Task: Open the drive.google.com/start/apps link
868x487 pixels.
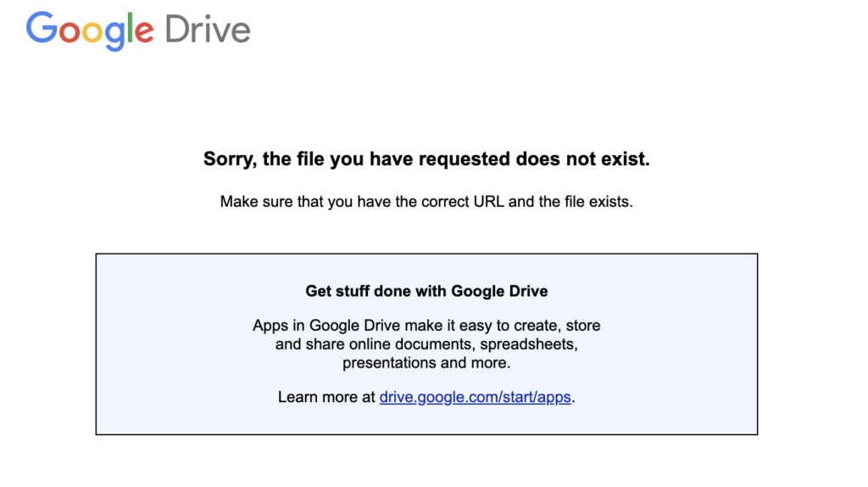Action: [x=475, y=397]
